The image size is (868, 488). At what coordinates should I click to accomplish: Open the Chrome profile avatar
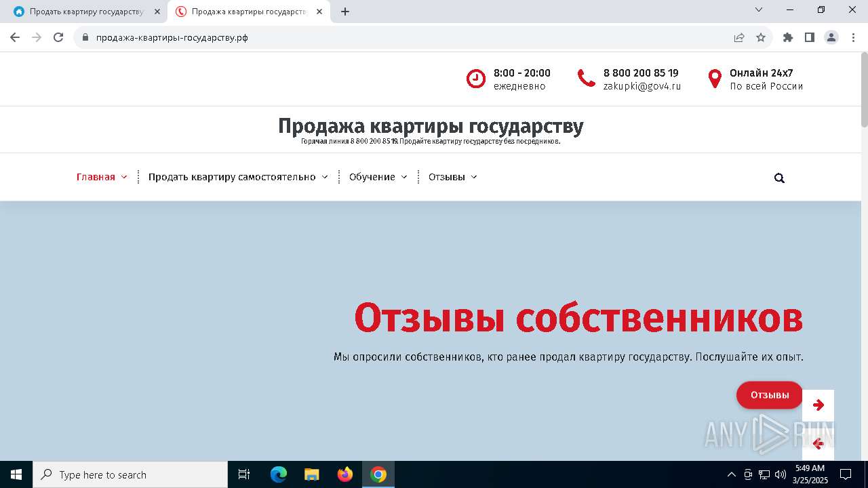[x=831, y=37]
